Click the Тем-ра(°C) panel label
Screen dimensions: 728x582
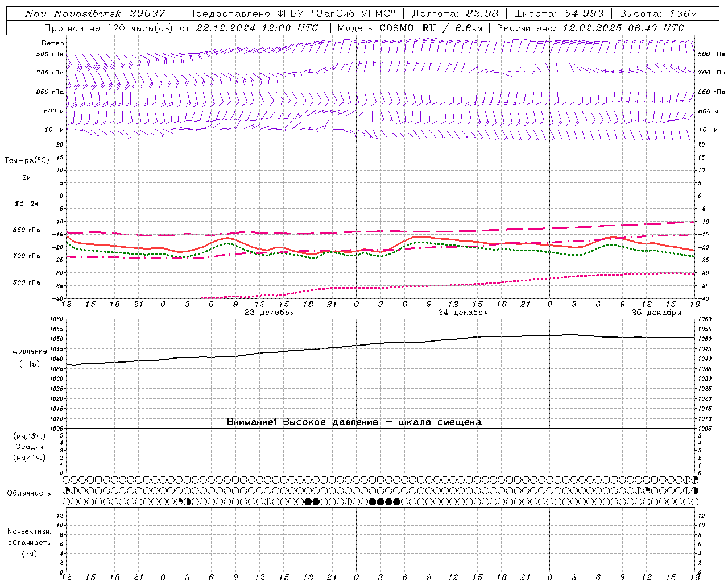coord(27,161)
